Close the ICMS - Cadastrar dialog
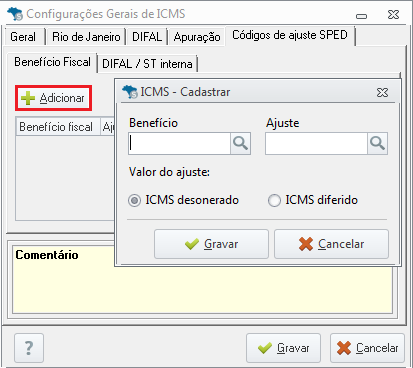Screen dimensions: 413x368 [x=382, y=92]
